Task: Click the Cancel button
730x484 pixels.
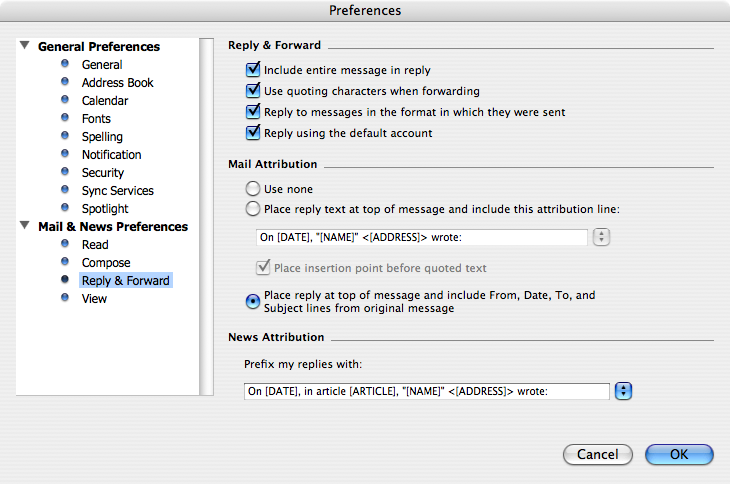Action: [598, 454]
